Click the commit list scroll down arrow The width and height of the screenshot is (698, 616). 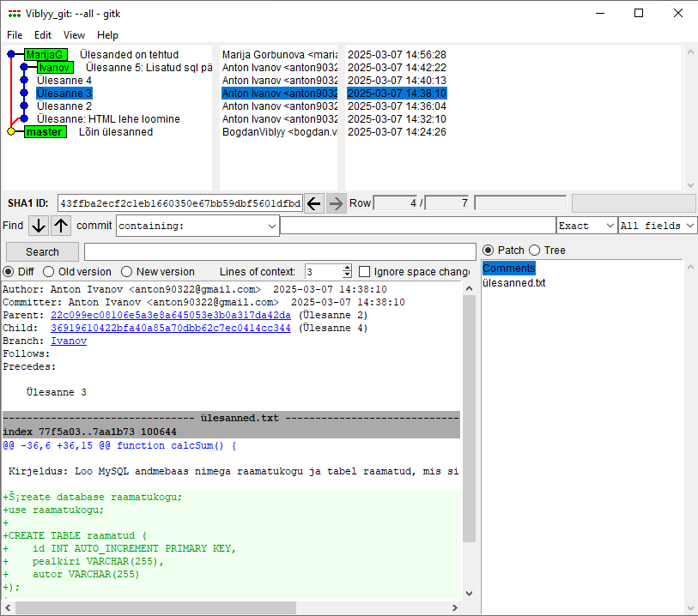(690, 185)
